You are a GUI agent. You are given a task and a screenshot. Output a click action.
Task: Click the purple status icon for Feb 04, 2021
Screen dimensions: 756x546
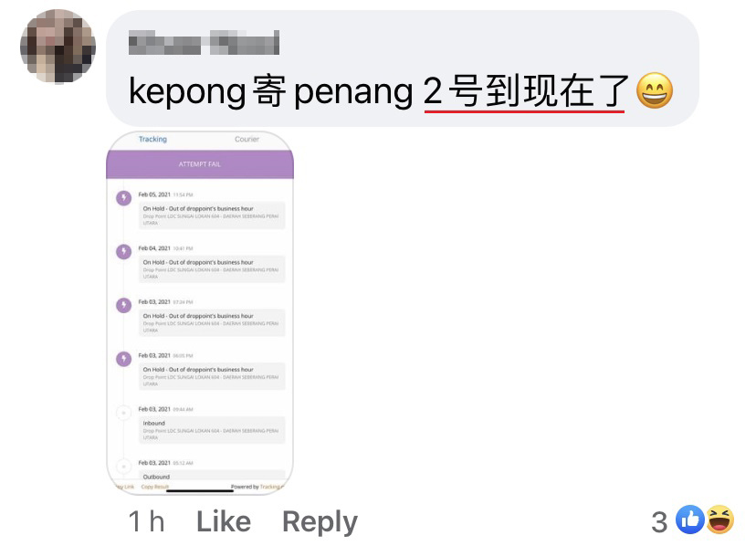124,251
